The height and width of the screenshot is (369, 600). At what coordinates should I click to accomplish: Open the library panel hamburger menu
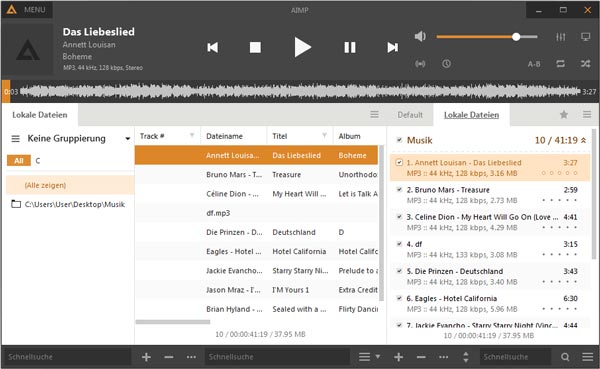click(374, 114)
